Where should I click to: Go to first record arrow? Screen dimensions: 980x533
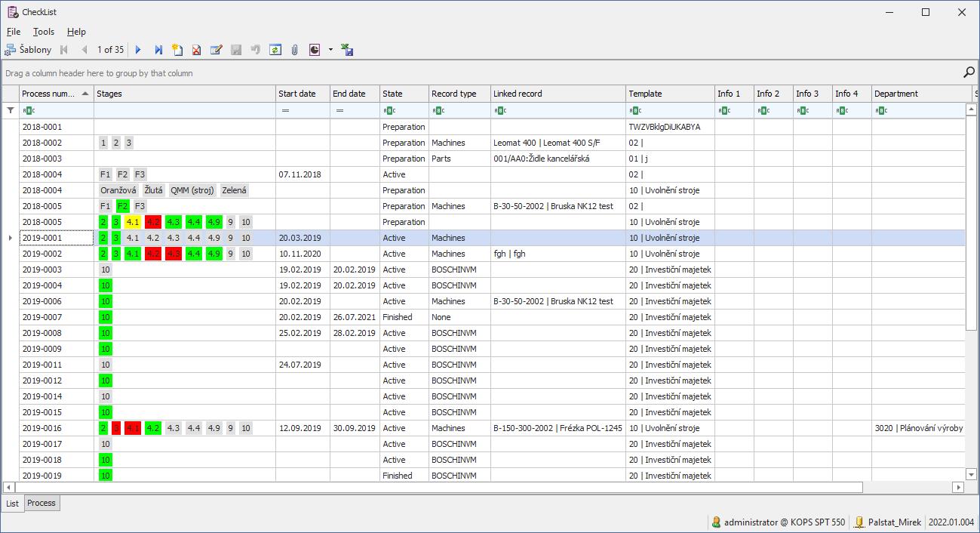tap(64, 50)
